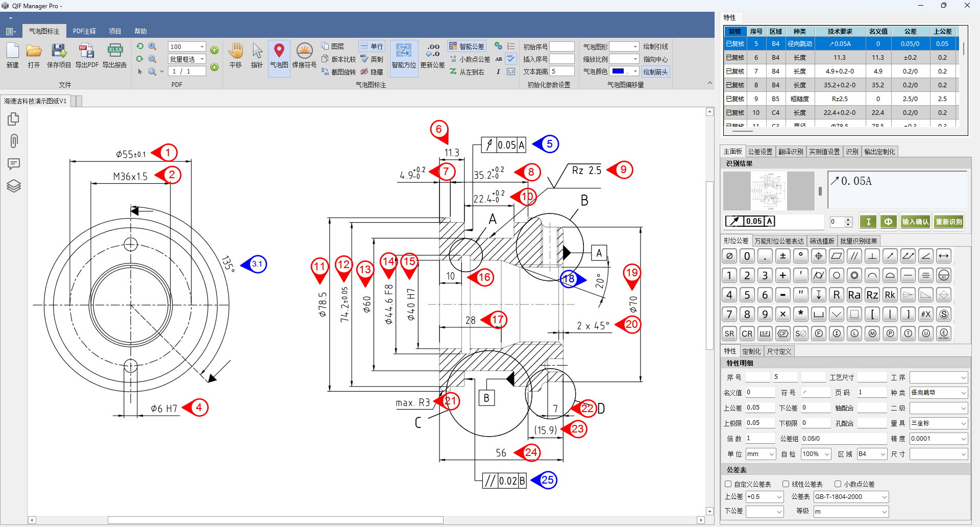Image resolution: width=980 pixels, height=527 pixels.
Task: Click the 新建 new file icon
Action: [13, 56]
